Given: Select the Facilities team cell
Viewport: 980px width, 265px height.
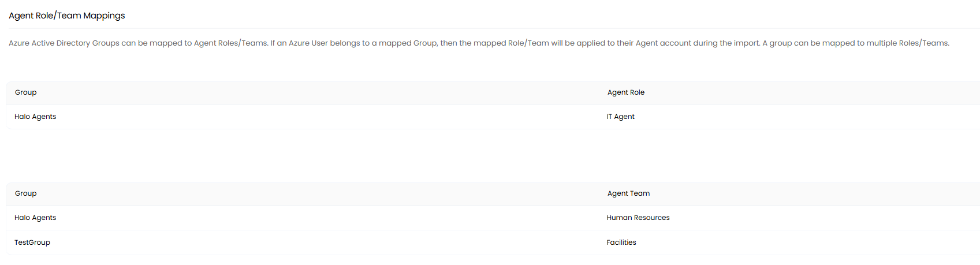Looking at the screenshot, I should [621, 242].
